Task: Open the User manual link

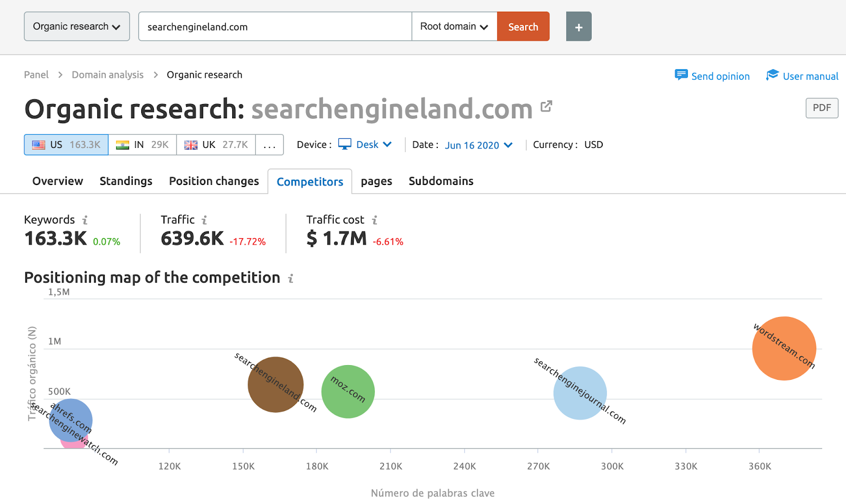Action: click(811, 76)
